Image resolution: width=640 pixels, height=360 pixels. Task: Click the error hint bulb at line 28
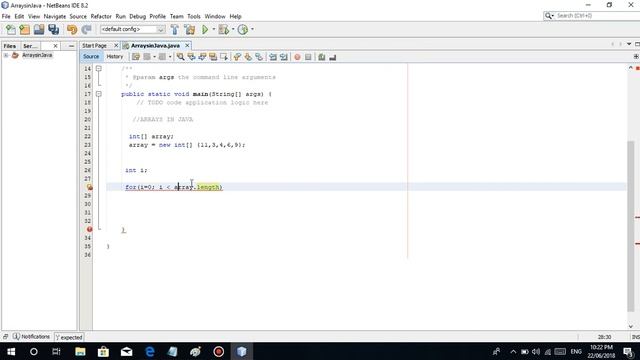pyautogui.click(x=89, y=187)
